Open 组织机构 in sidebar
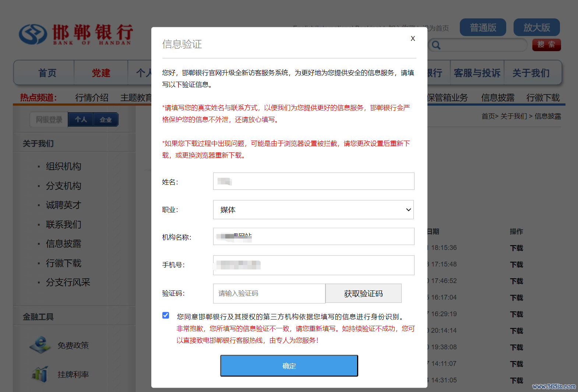 click(x=64, y=166)
